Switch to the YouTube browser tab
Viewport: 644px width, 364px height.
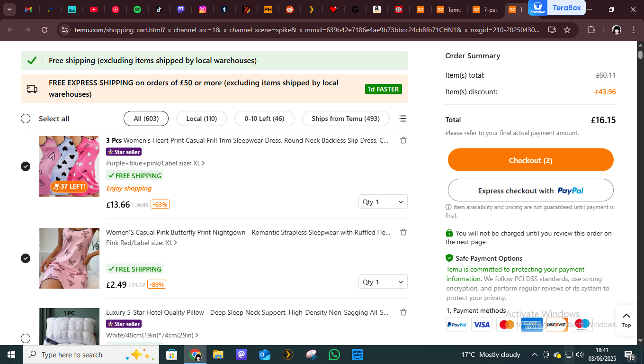(94, 9)
